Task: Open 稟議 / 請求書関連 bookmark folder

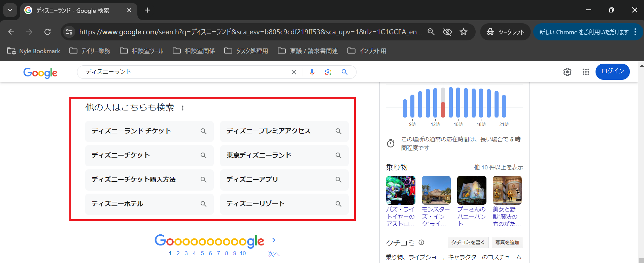Action: point(308,51)
